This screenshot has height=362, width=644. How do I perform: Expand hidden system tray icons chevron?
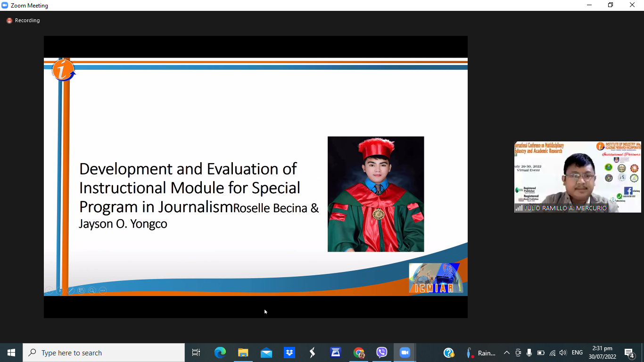pyautogui.click(x=507, y=353)
